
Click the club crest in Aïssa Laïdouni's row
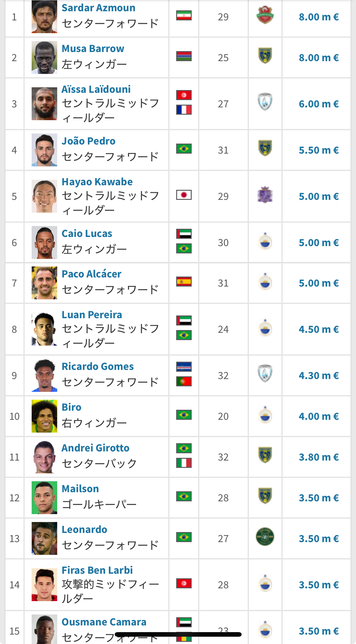click(x=265, y=102)
